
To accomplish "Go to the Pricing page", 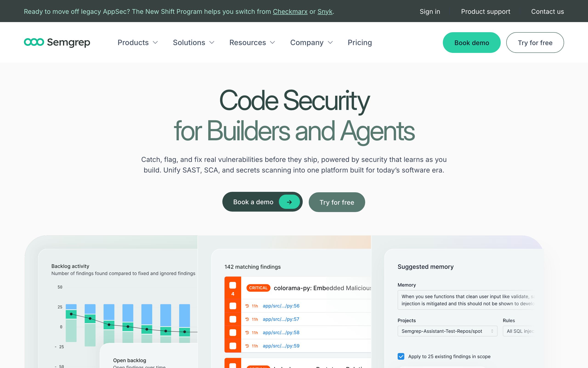I will [360, 43].
